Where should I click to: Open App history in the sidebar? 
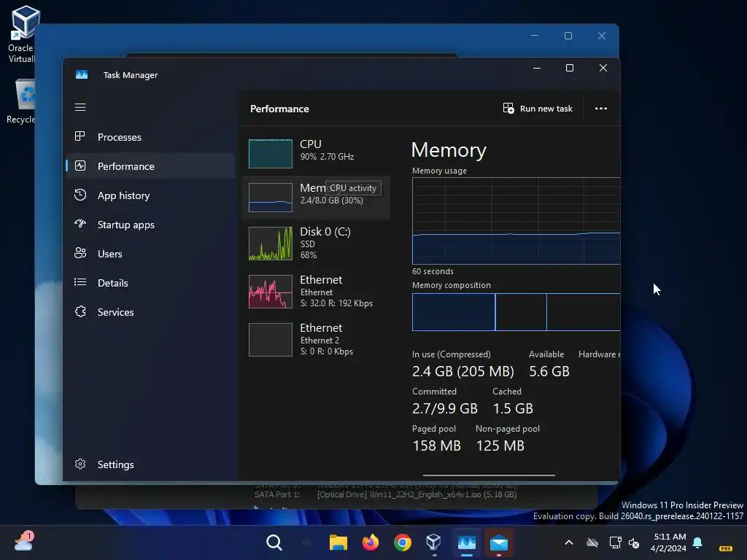pos(150,195)
